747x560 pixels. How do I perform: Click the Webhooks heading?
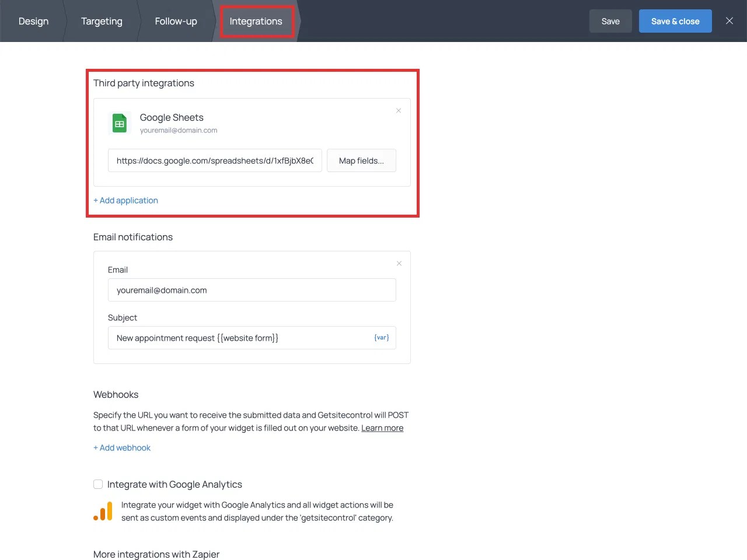(116, 394)
